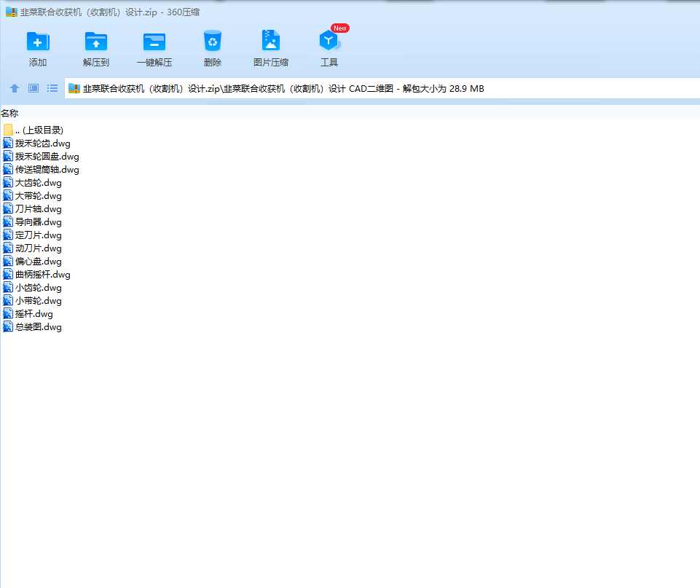The width and height of the screenshot is (700, 588).
Task: Select file 导向器.dwg
Action: 32,222
